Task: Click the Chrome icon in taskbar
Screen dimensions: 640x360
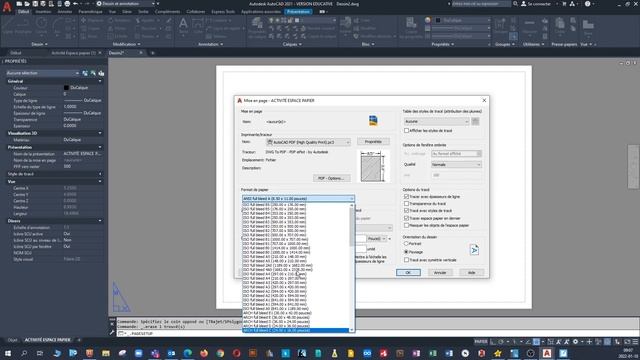Action: (x=220, y=353)
